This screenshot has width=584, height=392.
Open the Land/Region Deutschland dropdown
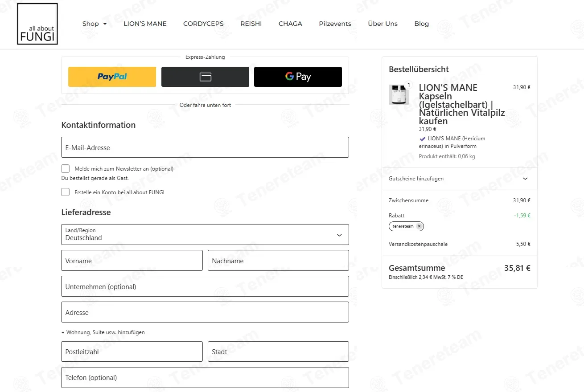tap(205, 235)
